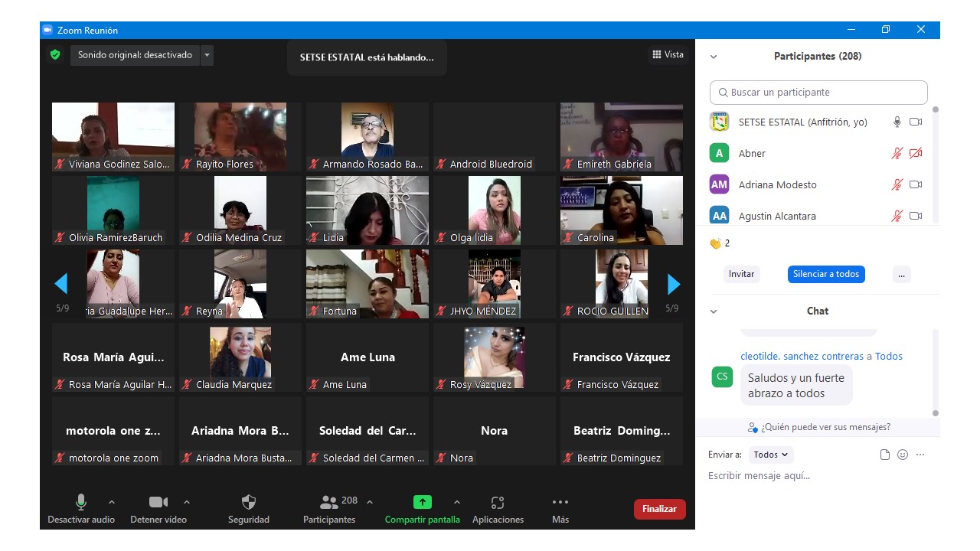Click Invitar button
This screenshot has height=551, width=980.
point(741,274)
